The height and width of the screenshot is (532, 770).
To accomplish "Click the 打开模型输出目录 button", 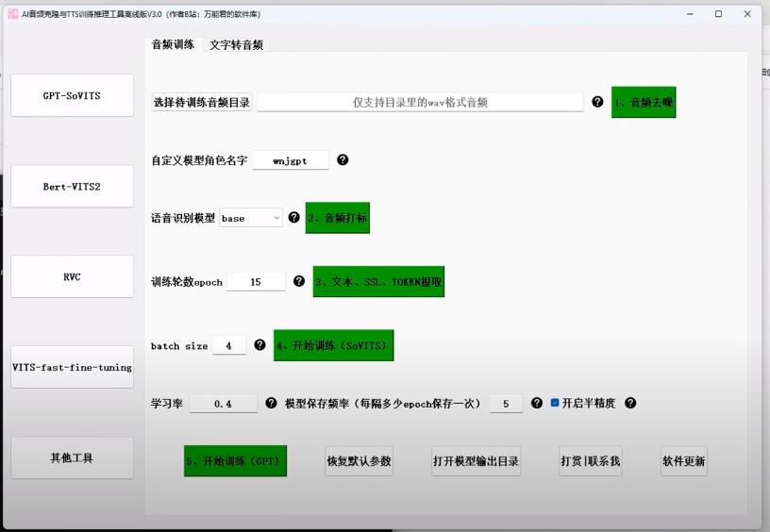I will point(476,461).
